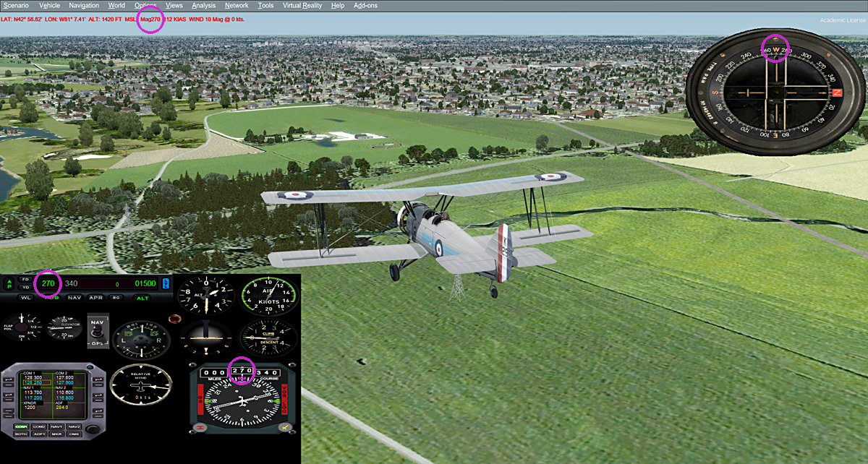This screenshot has width=868, height=464.
Task: Open the Tools menu
Action: (x=265, y=5)
